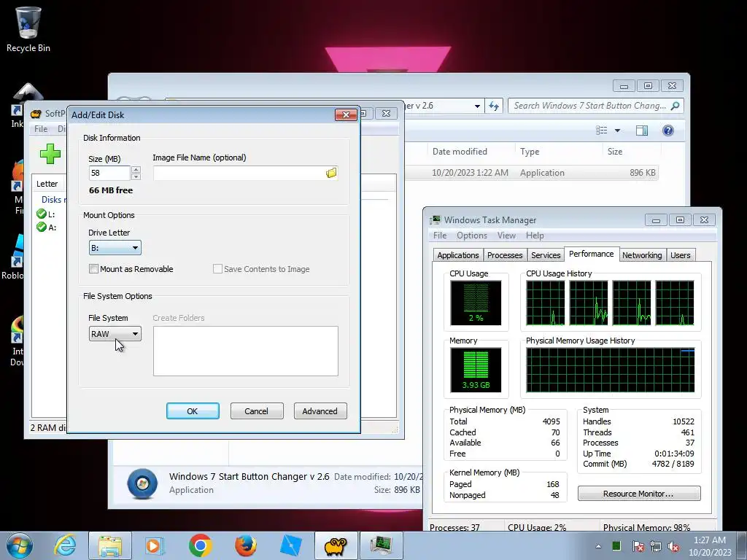Click the Letter column header
Viewport: 747px width, 560px height.
pyautogui.click(x=47, y=184)
